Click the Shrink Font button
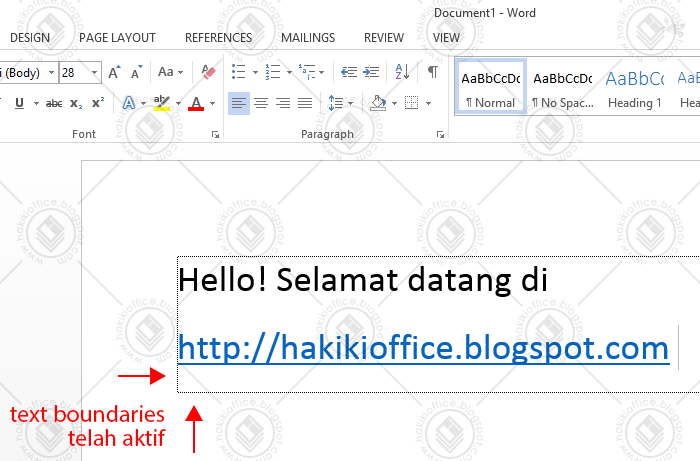The image size is (700, 461). 136,72
